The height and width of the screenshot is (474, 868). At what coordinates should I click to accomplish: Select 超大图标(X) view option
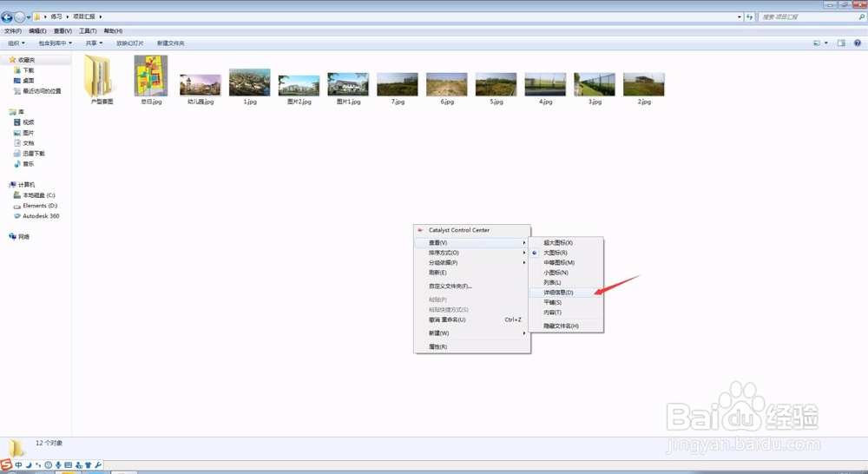(x=566, y=242)
